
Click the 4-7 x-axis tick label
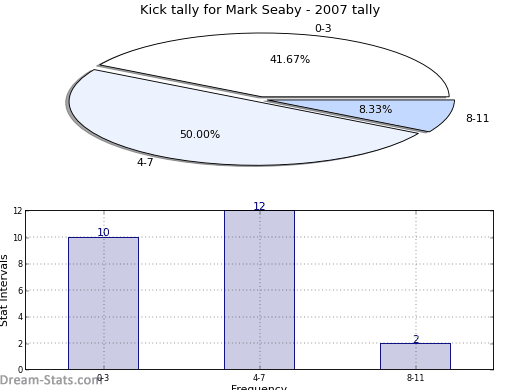pos(259,378)
